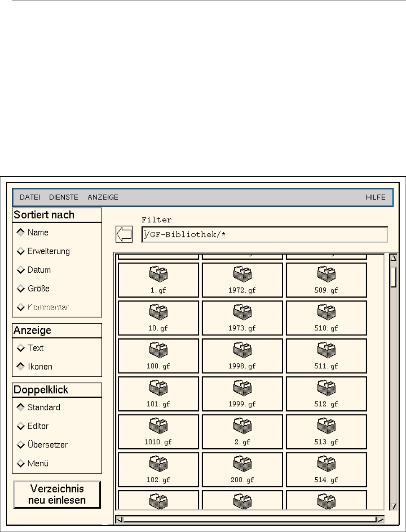Open the ANZEIGE menu
Viewport: 406px width, 532px height.
point(103,197)
